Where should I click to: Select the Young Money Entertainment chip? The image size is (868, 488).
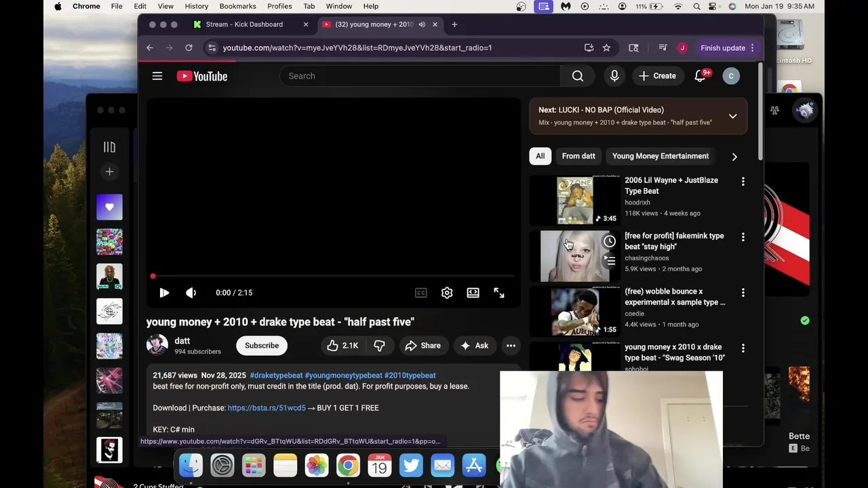point(660,156)
